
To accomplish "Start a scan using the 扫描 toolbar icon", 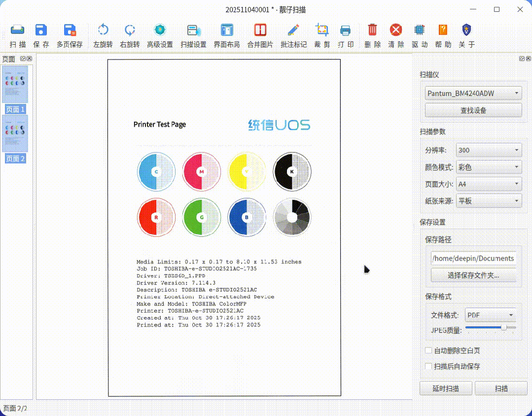I will click(17, 35).
